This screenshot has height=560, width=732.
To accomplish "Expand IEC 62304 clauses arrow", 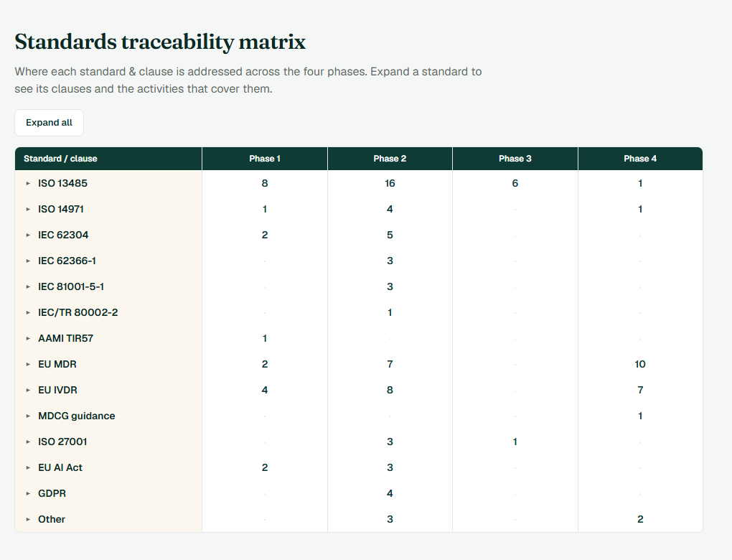I will coord(28,235).
